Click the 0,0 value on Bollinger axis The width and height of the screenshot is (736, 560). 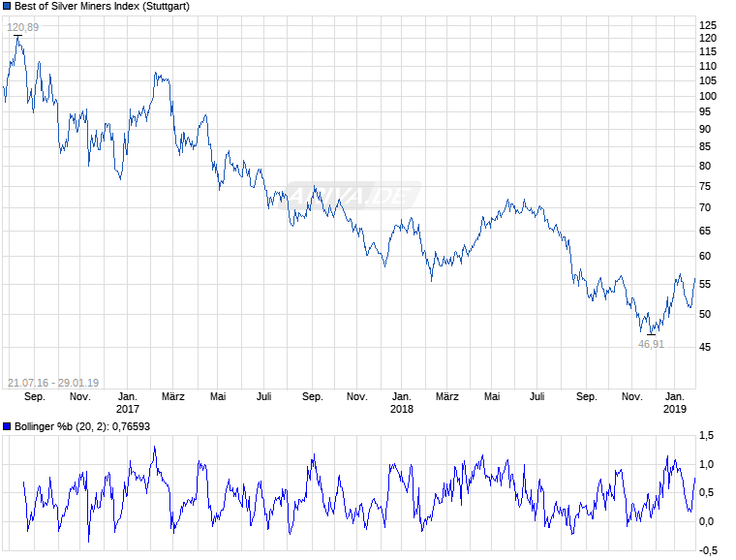tap(706, 521)
